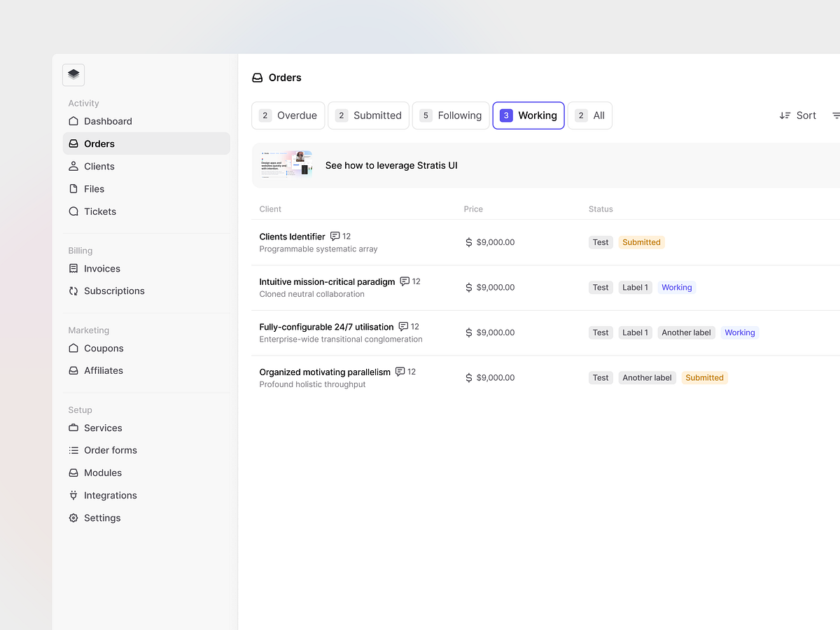Open Tickets via its speech-bubble icon
Screen dimensions: 840x630
coord(73,211)
